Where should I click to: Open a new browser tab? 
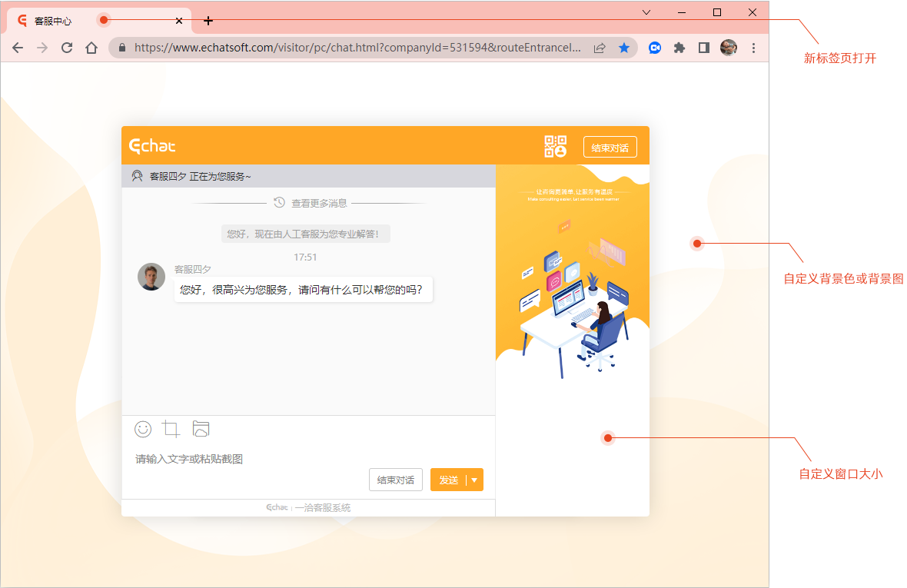[208, 21]
